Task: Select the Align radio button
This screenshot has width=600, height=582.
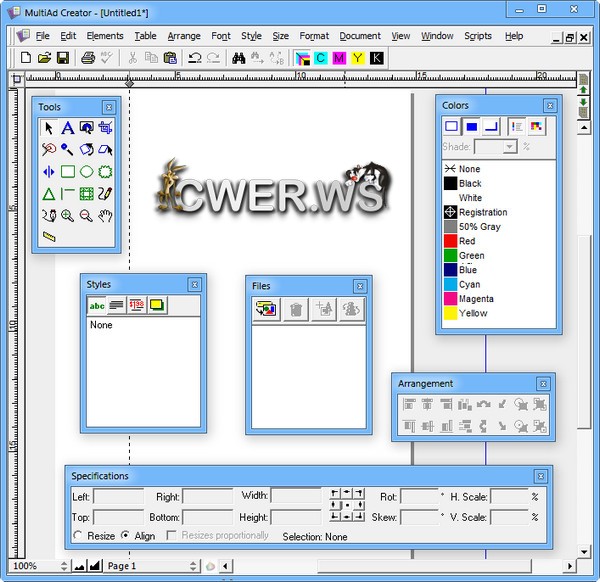Action: click(126, 536)
